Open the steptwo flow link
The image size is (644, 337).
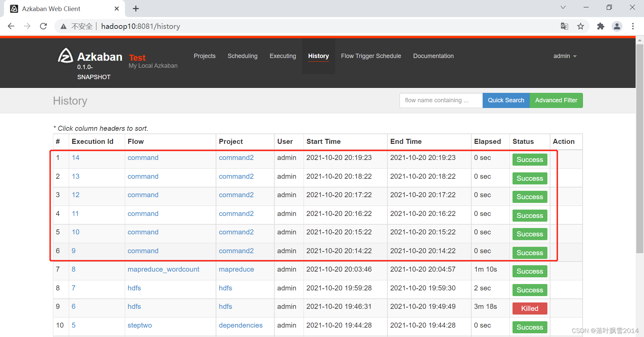(140, 325)
